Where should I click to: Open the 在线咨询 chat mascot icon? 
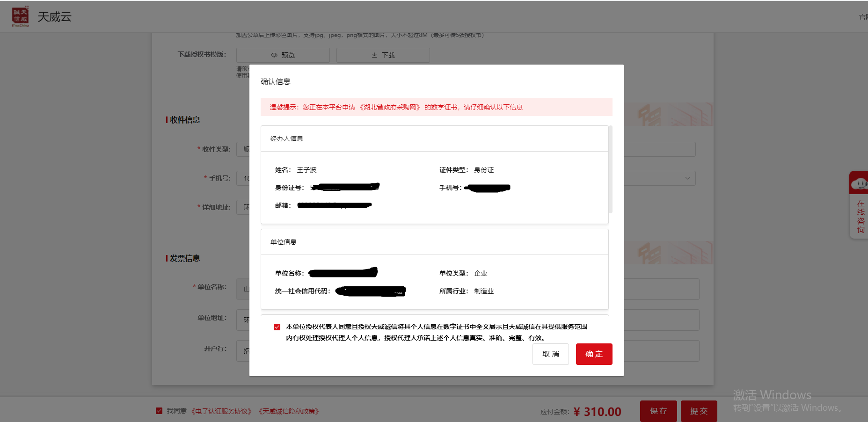point(859,183)
